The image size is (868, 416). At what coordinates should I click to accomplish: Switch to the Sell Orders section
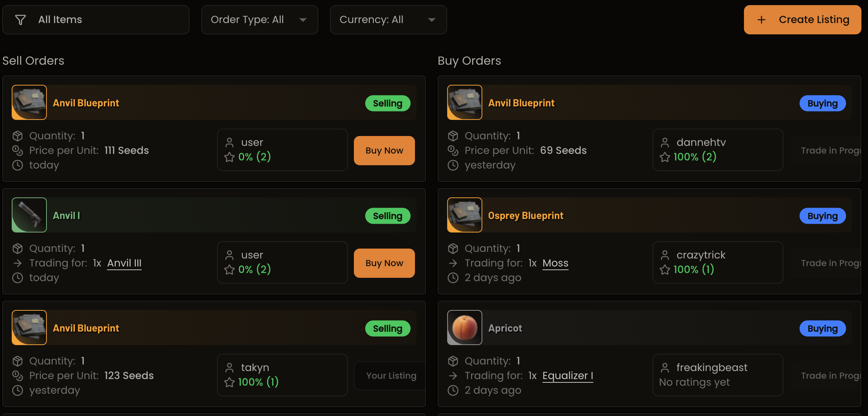[33, 61]
